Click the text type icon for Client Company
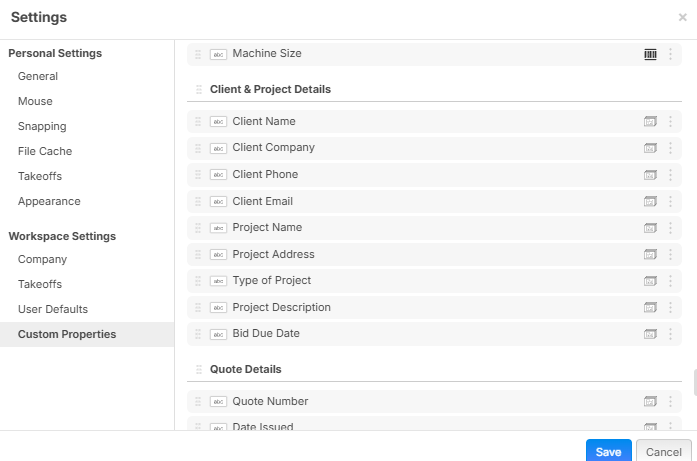 218,148
